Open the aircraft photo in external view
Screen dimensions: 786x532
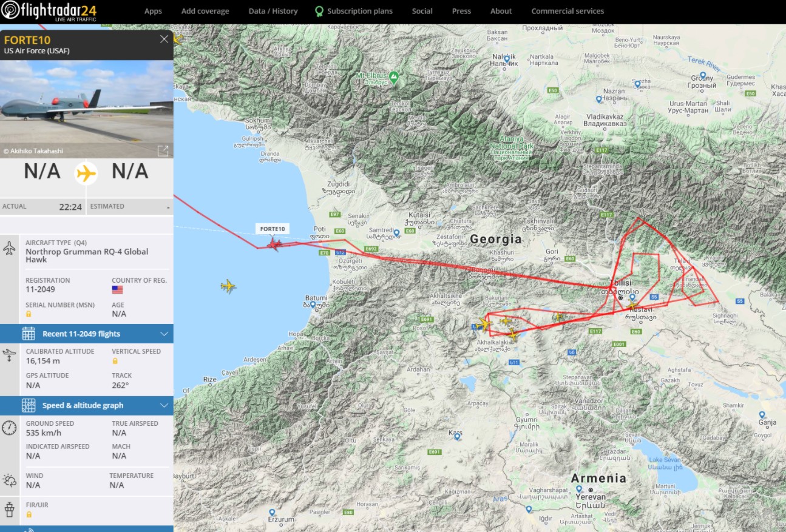(163, 151)
